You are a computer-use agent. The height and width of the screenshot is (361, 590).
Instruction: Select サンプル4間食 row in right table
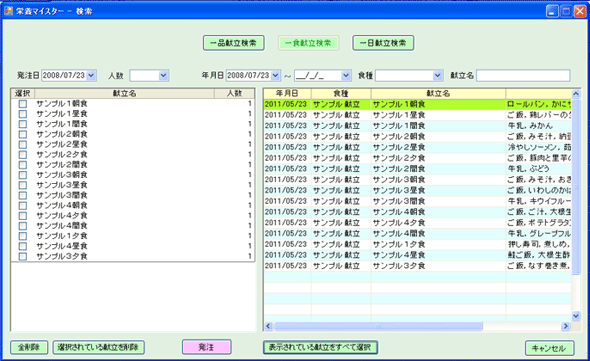point(417,234)
